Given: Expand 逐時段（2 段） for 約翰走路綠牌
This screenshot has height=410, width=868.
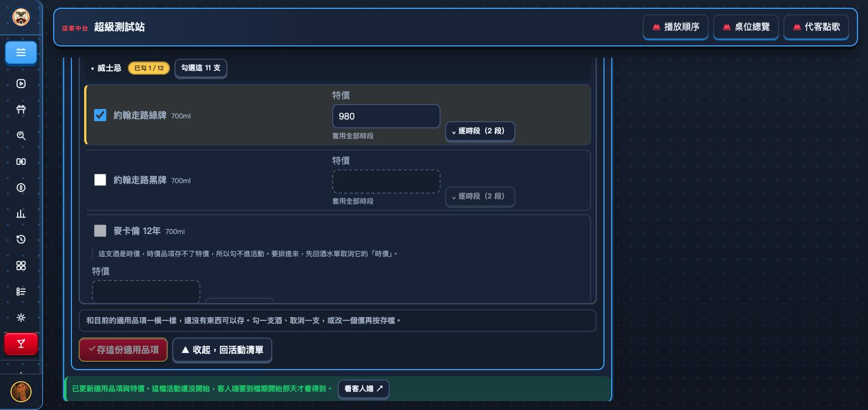Looking at the screenshot, I should coord(480,131).
